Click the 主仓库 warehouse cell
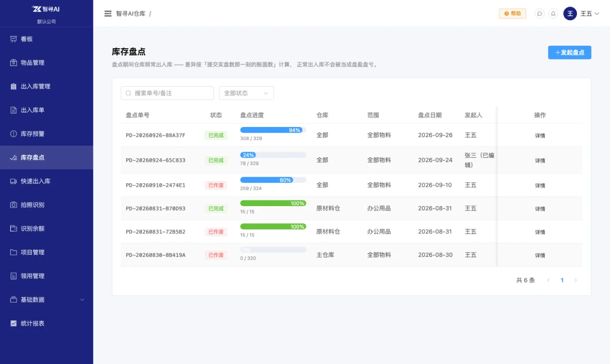 pos(325,255)
